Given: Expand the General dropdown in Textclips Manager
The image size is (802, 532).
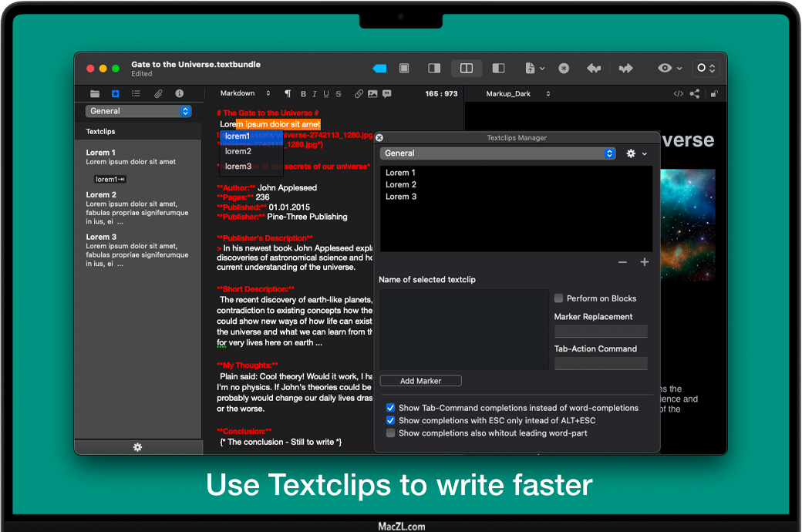Looking at the screenshot, I should pos(610,153).
